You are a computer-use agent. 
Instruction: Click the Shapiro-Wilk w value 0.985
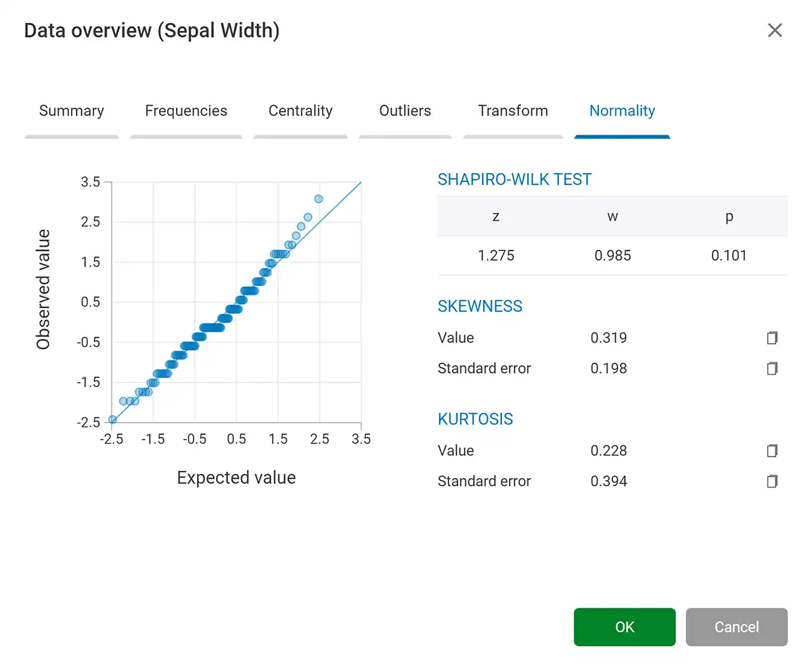(612, 256)
